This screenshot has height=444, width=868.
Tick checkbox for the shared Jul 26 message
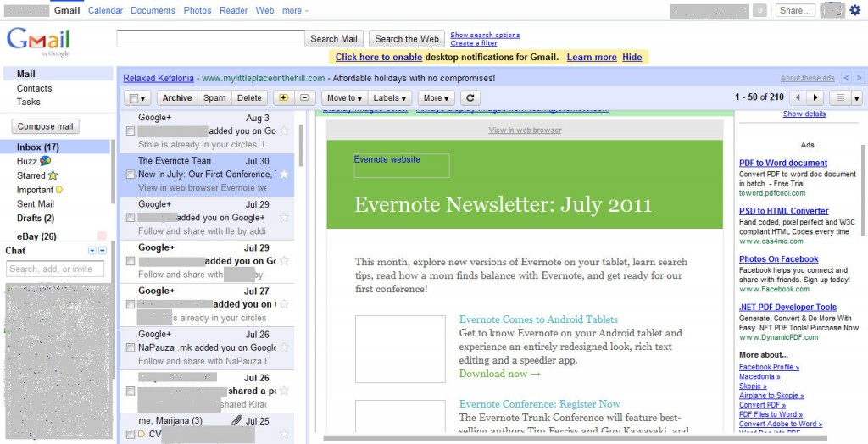130,391
